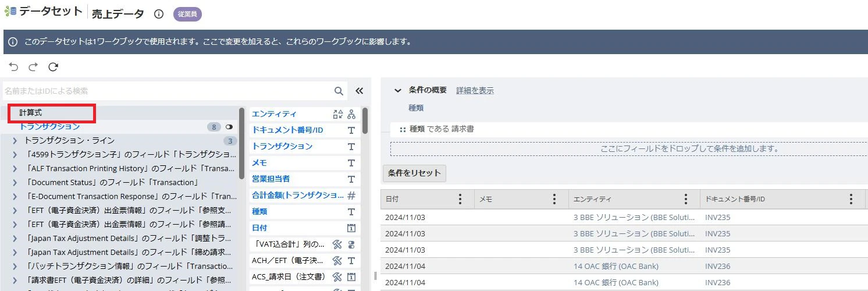Click the text type icon for 種類 field
868x291 pixels.
coord(351,212)
